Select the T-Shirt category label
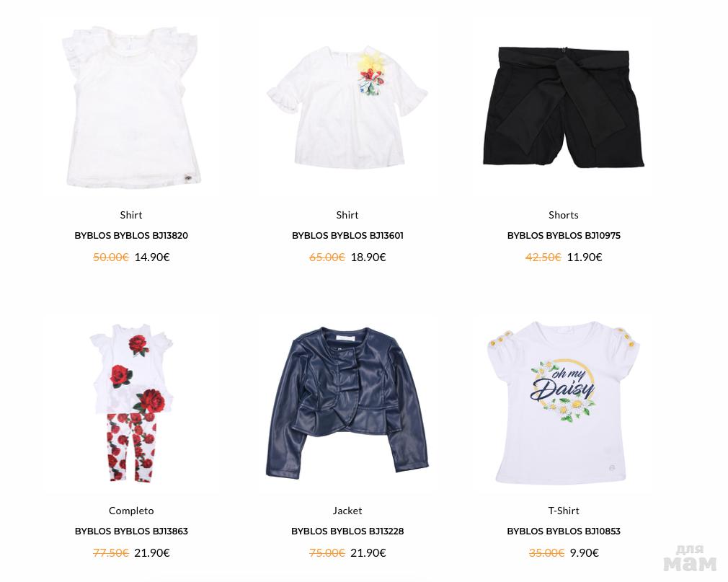 coord(564,511)
